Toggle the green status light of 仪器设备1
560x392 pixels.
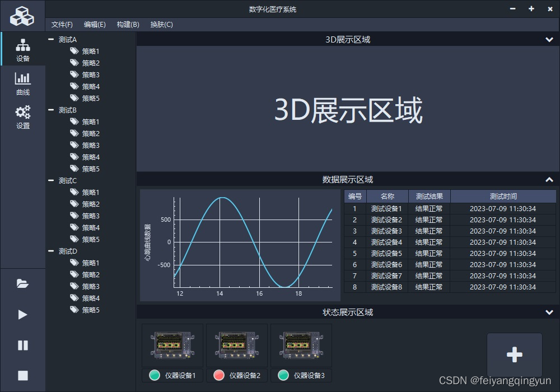pos(154,375)
